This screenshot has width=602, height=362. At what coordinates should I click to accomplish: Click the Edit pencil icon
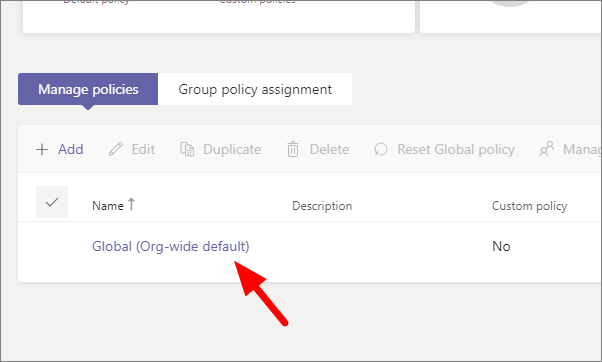pos(116,149)
